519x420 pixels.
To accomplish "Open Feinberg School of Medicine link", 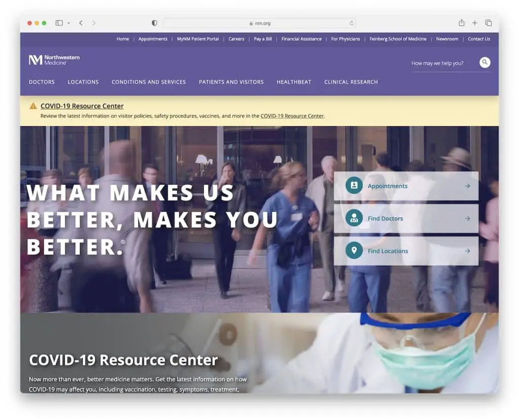I will [398, 39].
